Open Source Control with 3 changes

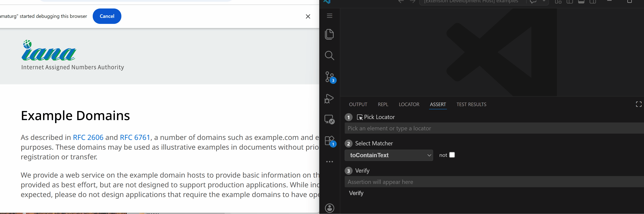329,77
